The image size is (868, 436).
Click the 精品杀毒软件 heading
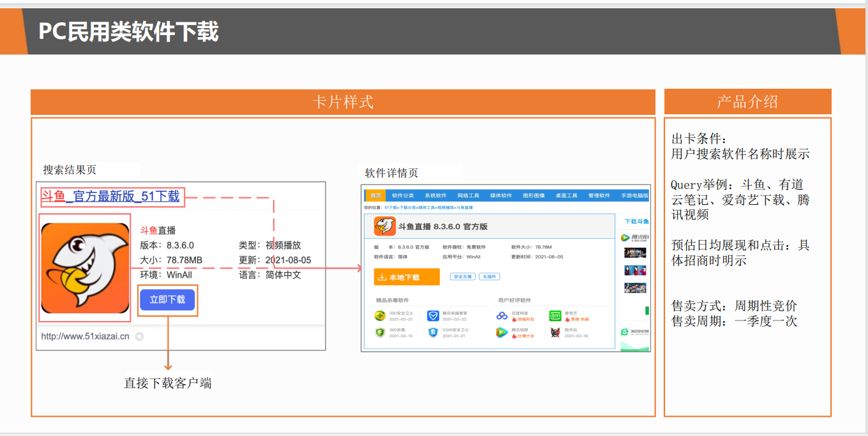pyautogui.click(x=393, y=300)
